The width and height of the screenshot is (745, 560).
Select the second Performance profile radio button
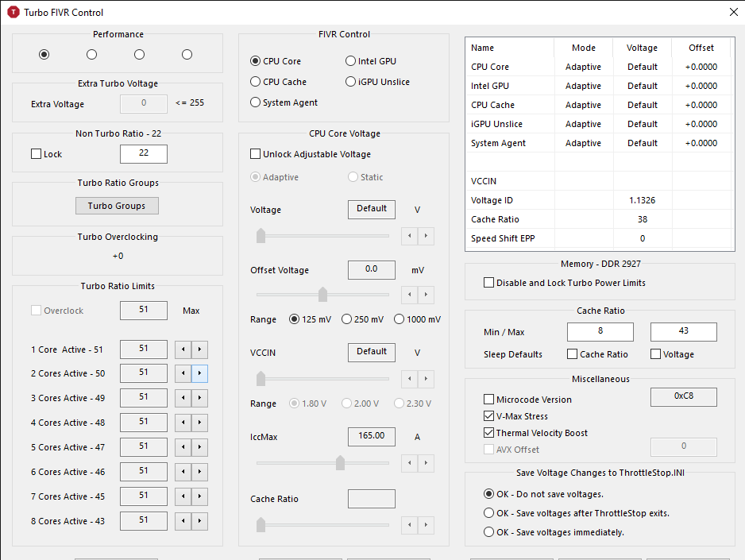[91, 55]
